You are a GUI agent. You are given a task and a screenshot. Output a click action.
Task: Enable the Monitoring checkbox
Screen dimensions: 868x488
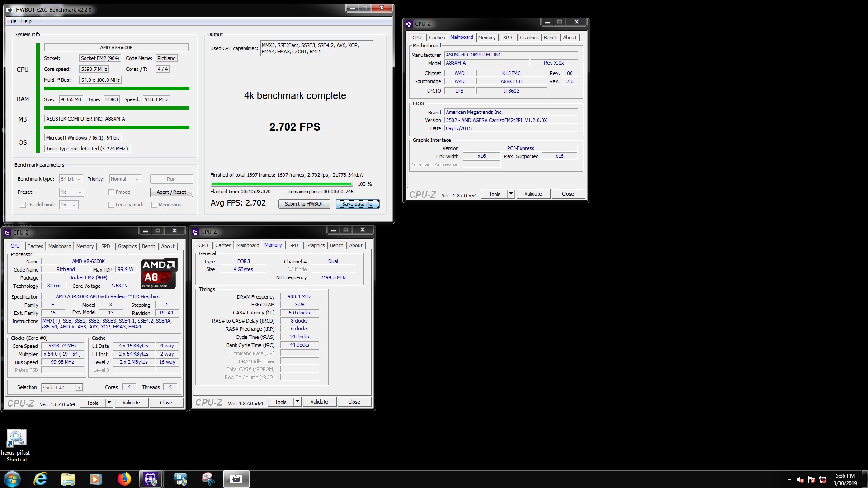tap(154, 205)
